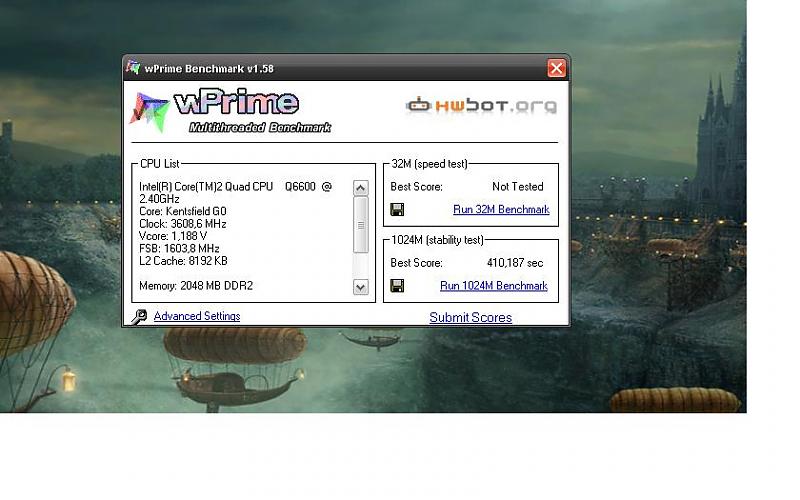Open Advanced Settings
800x500 pixels.
[197, 316]
